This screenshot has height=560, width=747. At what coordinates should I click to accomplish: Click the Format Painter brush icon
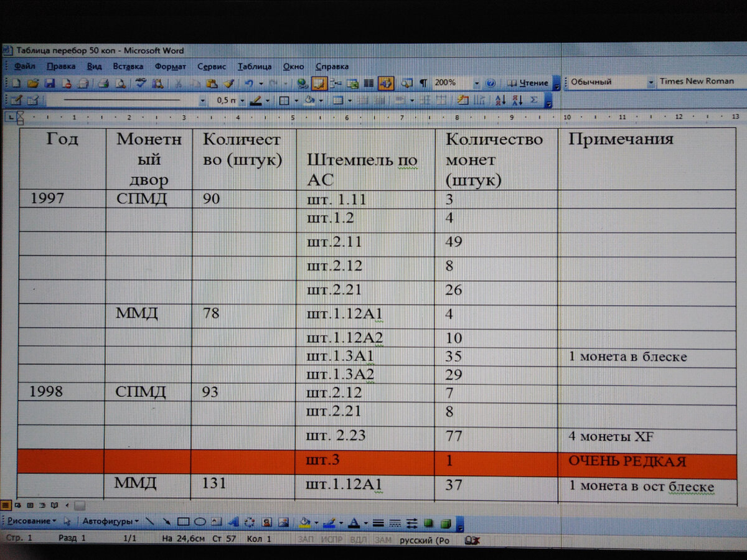point(228,83)
